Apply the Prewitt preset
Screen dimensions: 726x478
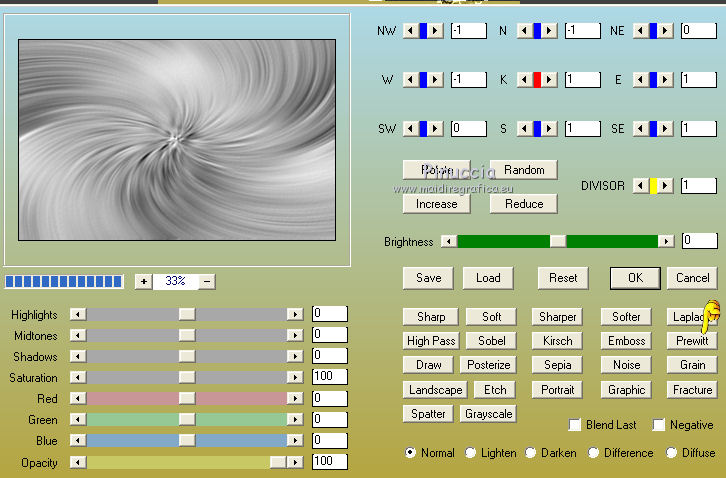(692, 341)
